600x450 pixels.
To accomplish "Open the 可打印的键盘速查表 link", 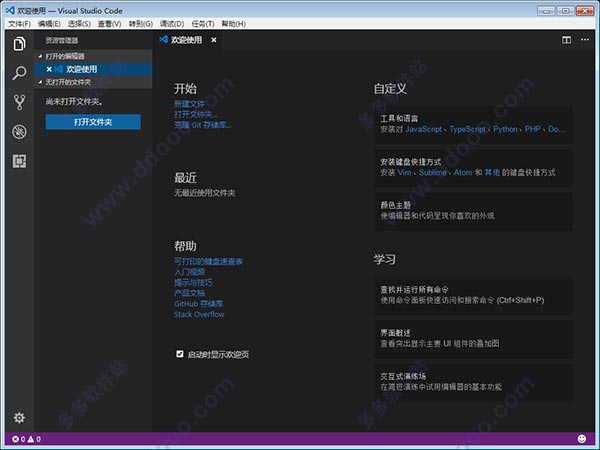I will coord(209,261).
